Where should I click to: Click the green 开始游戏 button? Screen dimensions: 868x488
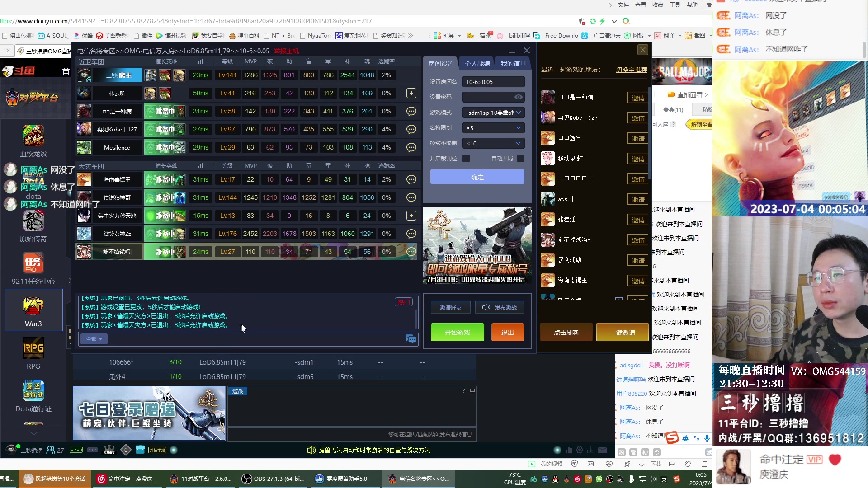[x=458, y=333]
